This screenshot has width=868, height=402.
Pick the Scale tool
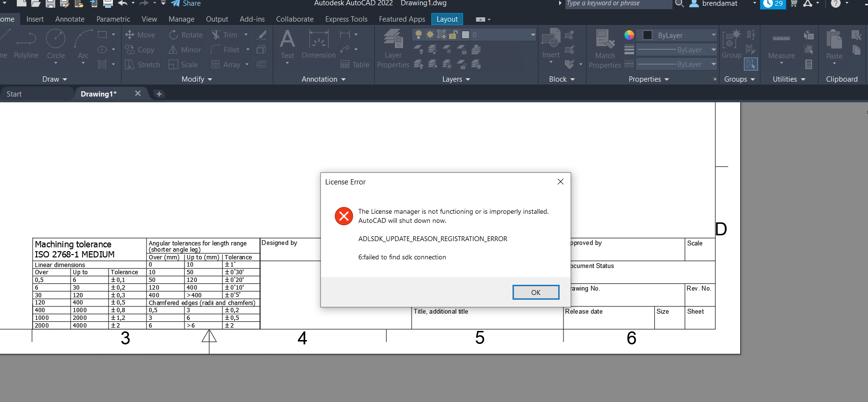click(x=183, y=65)
